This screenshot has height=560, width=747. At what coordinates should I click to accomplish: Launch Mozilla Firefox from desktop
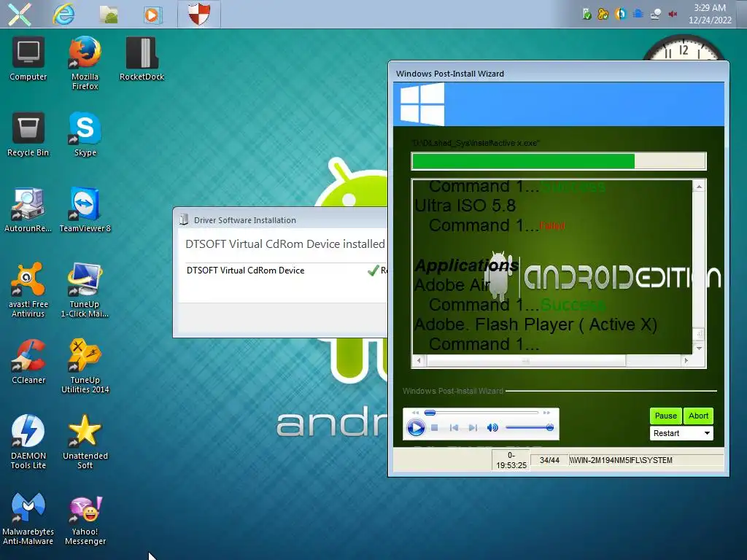point(85,63)
